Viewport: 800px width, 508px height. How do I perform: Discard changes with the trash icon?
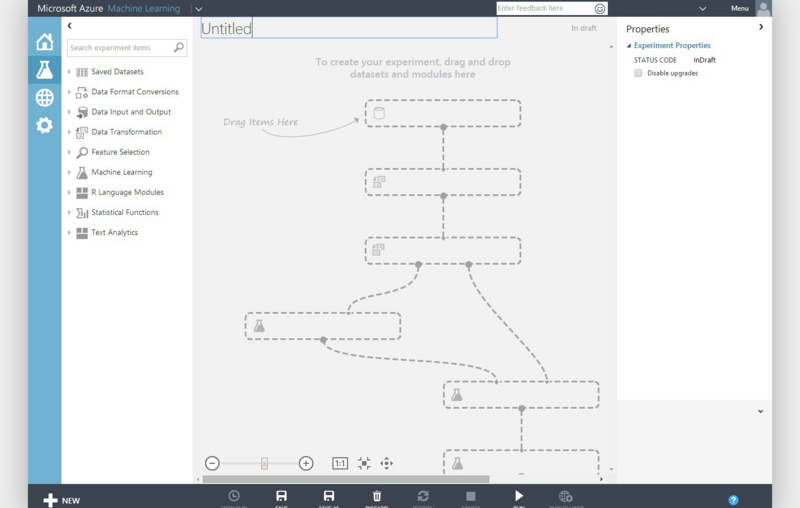[x=377, y=496]
